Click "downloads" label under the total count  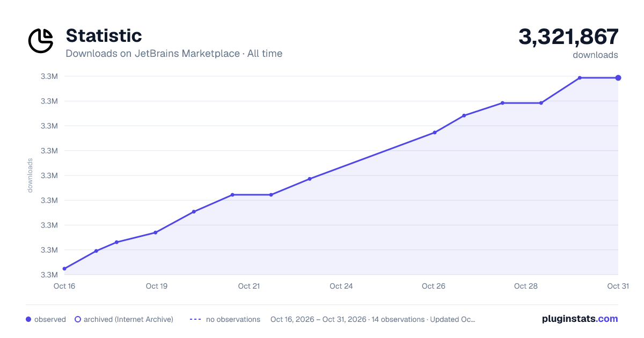595,55
